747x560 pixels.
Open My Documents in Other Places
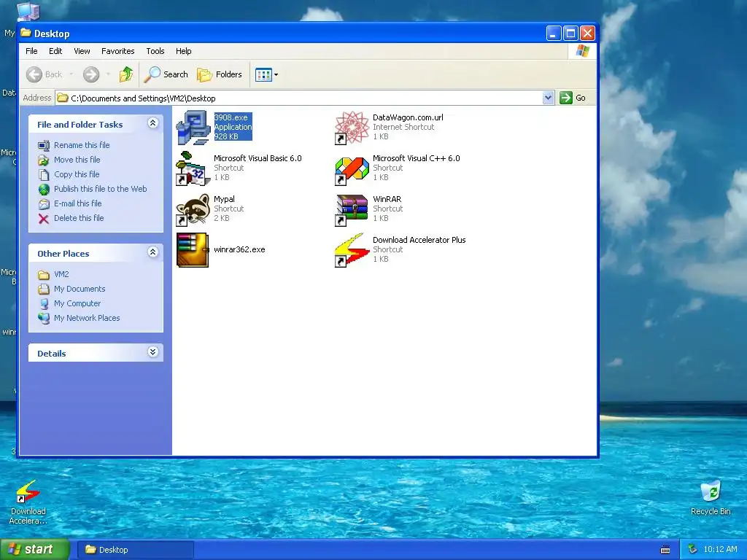(80, 289)
